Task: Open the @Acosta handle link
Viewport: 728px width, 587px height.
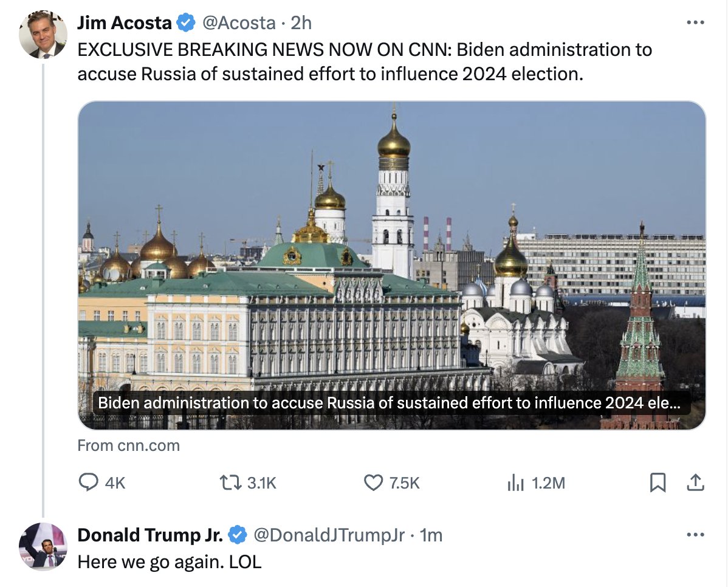Action: point(239,23)
